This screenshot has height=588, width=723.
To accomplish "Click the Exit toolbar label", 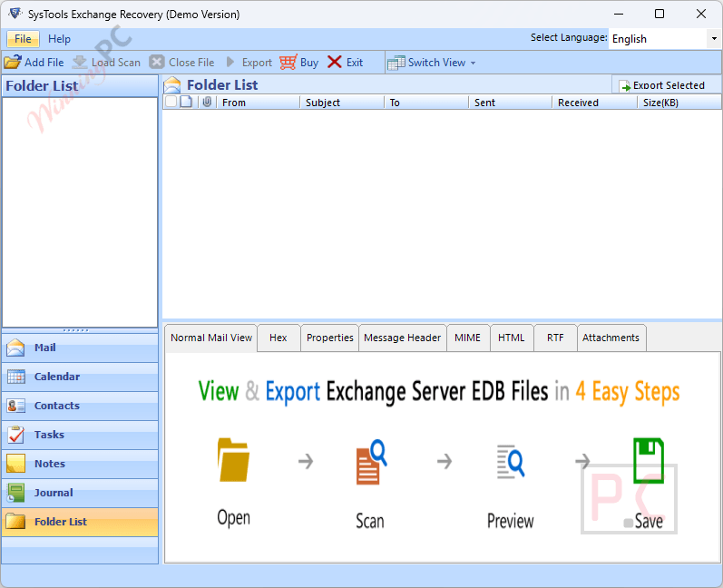I will 355,63.
